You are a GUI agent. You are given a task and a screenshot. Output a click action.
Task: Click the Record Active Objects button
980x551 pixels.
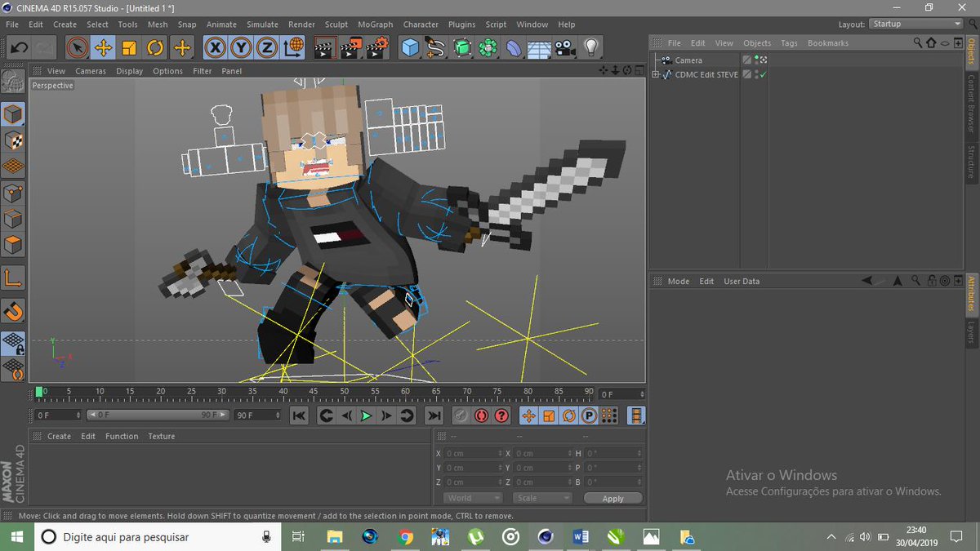[x=461, y=416]
